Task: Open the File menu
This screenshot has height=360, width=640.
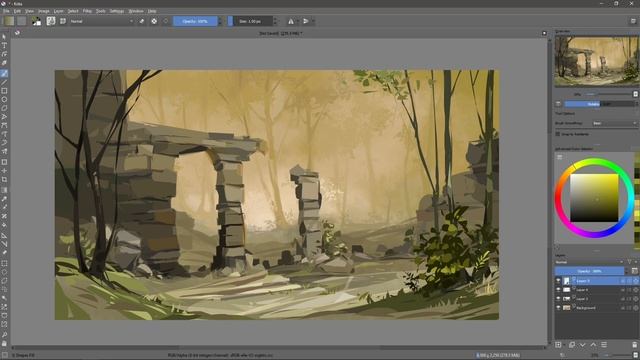Action: [6, 11]
